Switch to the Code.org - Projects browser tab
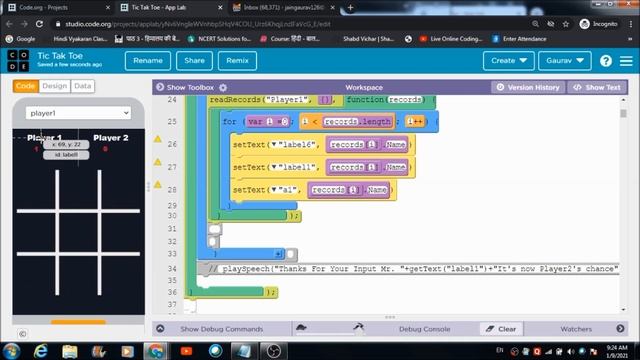The image size is (640, 360). pos(58,7)
